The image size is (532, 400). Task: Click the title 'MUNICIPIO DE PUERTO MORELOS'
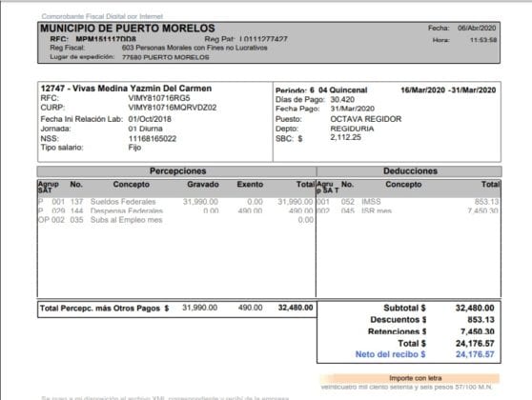click(128, 29)
